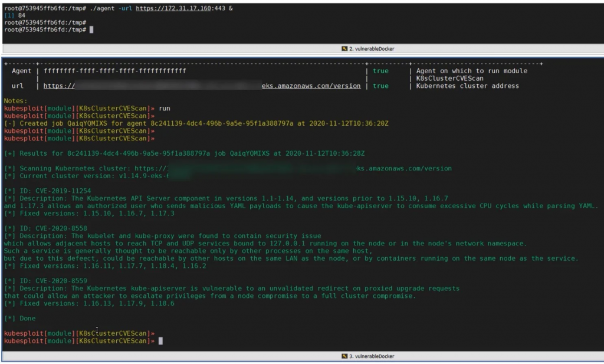This screenshot has width=604, height=364.
Task: Click the Agent value ffffffff-ffff-ffff-ffff-ffffffffffff
Action: tap(115, 71)
